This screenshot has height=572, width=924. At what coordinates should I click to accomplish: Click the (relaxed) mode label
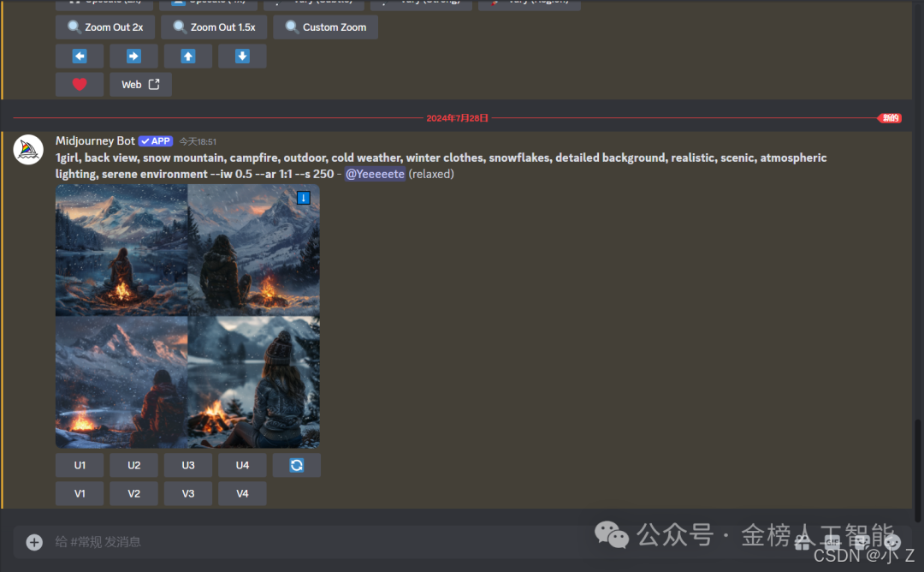[x=431, y=174]
